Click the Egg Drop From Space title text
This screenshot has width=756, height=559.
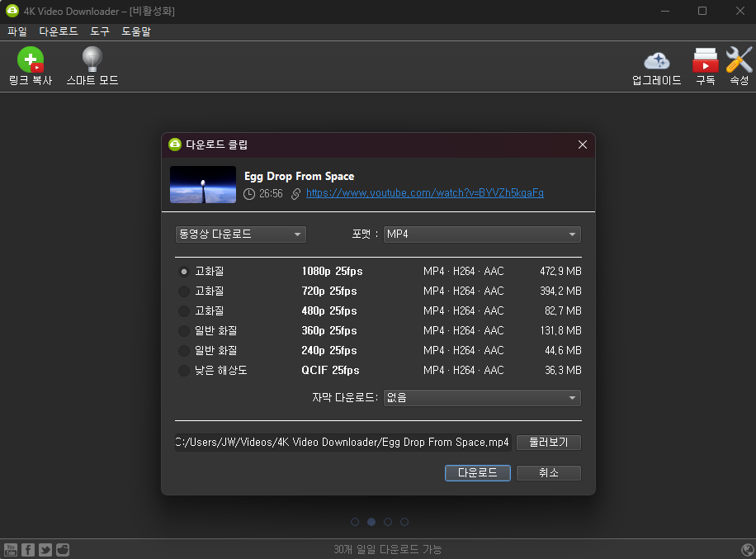[300, 177]
